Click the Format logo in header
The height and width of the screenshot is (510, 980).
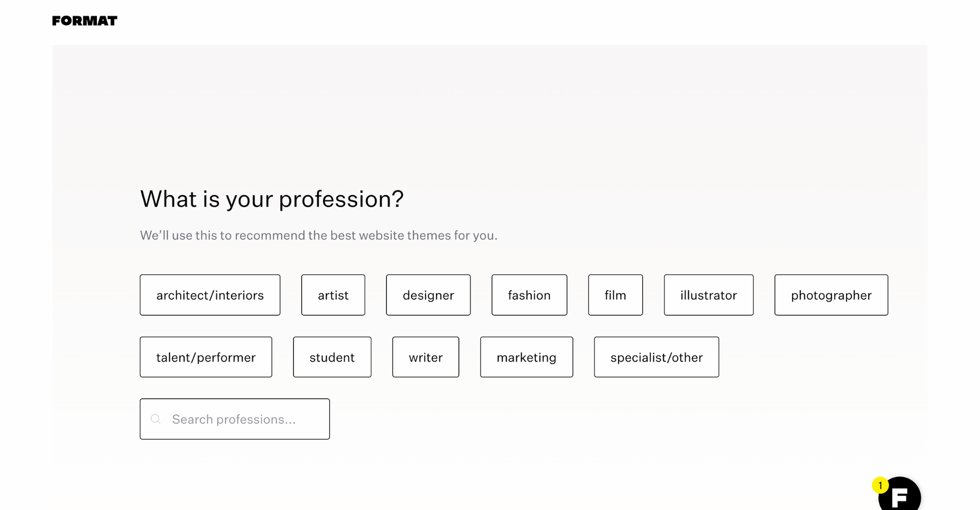pyautogui.click(x=85, y=21)
